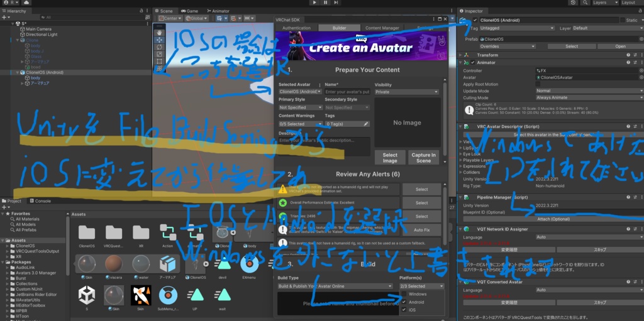Image resolution: width=644 pixels, height=321 pixels.
Task: Select the Builder tab in VRChat SDK
Action: [339, 28]
